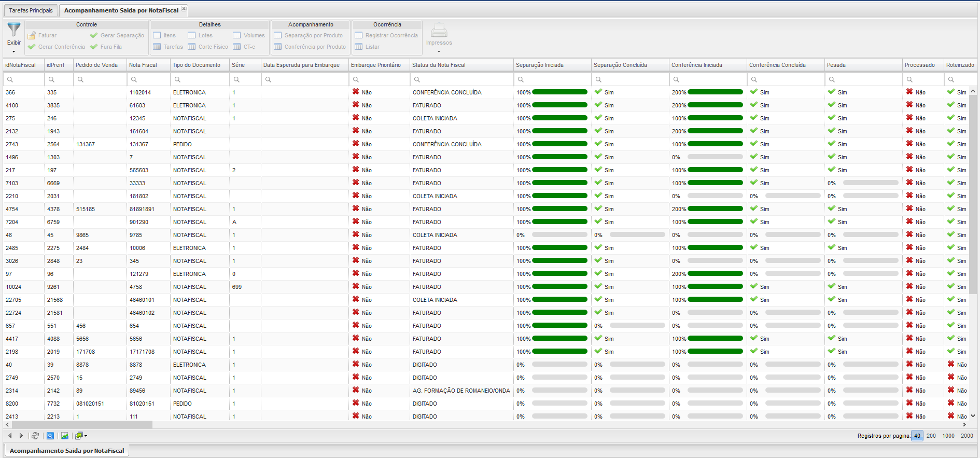980x458 pixels.
Task: Click the export arrow icon
Action: coord(79,436)
